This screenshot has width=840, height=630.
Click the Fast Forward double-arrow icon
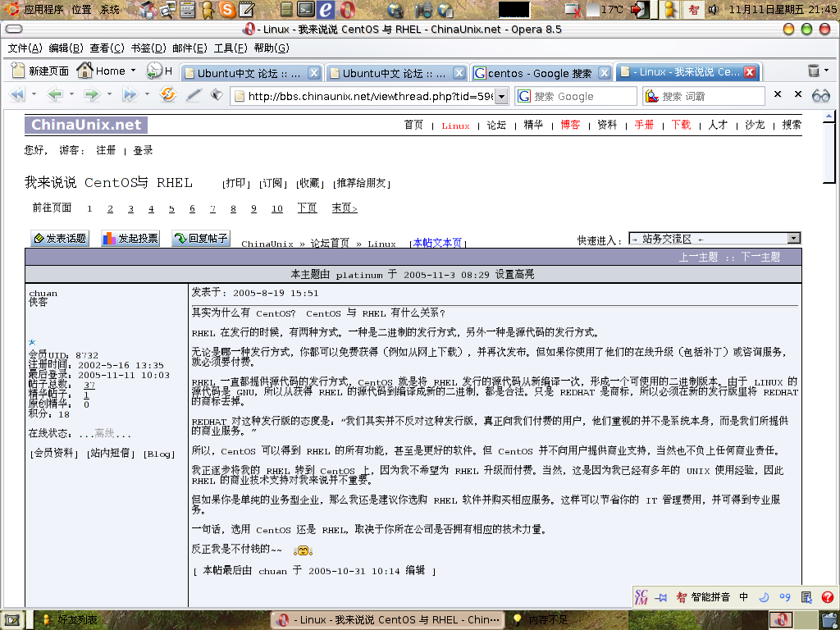[x=130, y=95]
